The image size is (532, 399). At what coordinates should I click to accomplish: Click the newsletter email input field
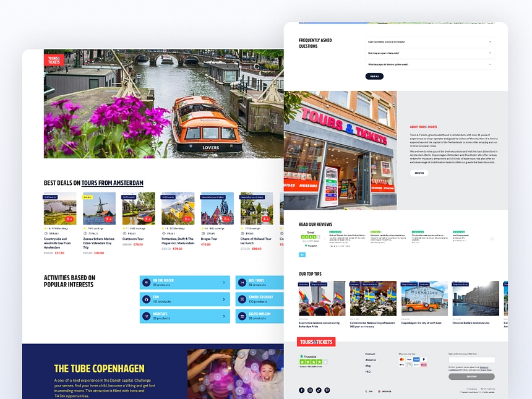click(x=471, y=360)
